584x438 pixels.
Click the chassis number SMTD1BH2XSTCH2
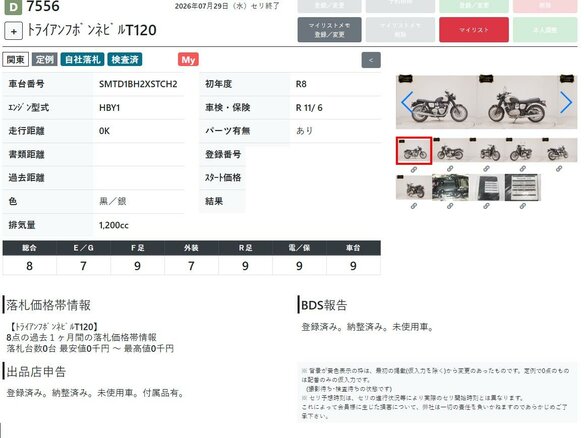[138, 84]
